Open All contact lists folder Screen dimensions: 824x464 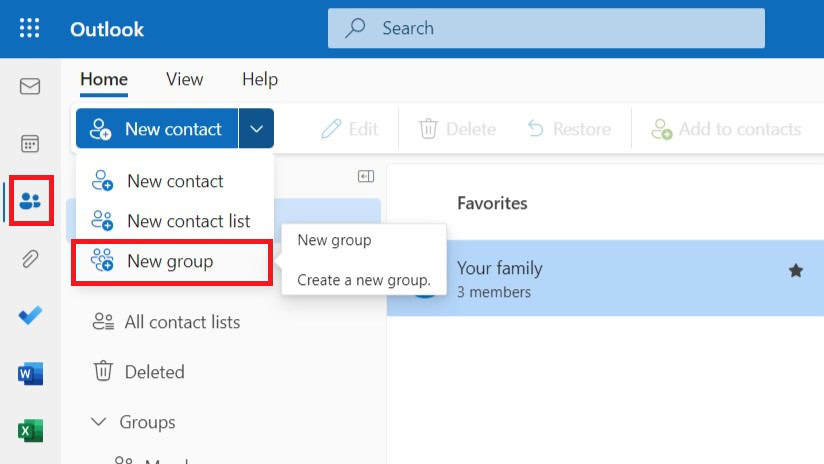click(182, 322)
